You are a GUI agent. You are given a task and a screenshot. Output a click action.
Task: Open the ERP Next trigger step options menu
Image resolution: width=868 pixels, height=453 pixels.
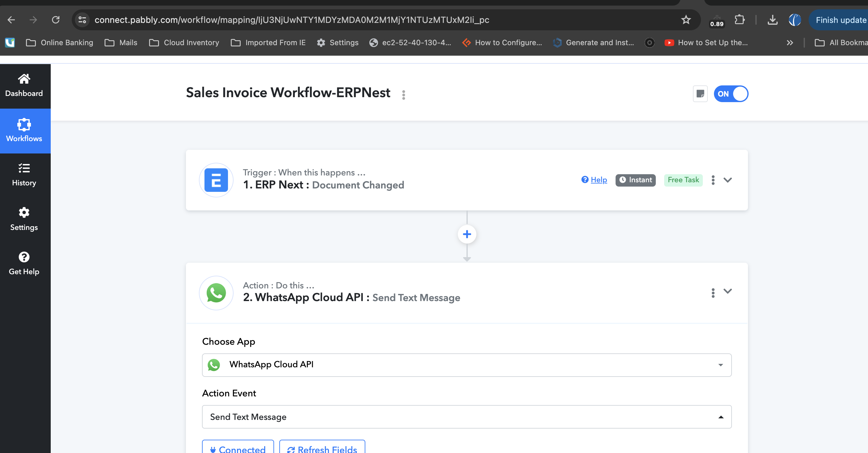[713, 180]
